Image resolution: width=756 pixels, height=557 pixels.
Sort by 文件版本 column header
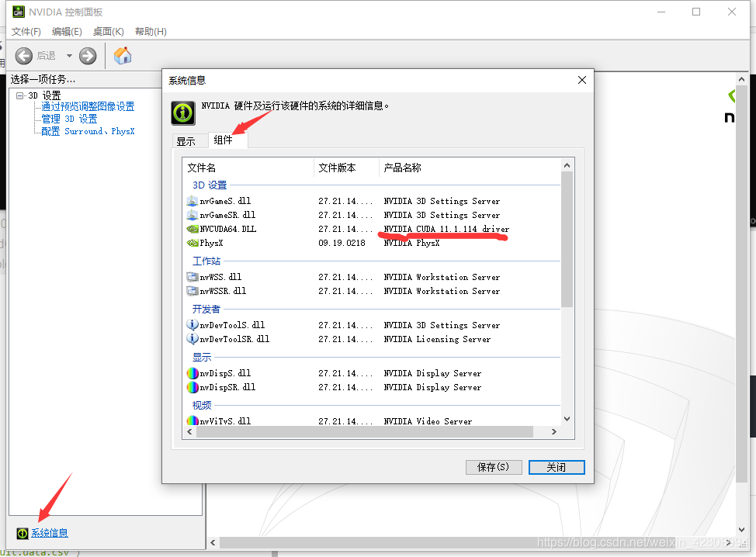(x=346, y=168)
